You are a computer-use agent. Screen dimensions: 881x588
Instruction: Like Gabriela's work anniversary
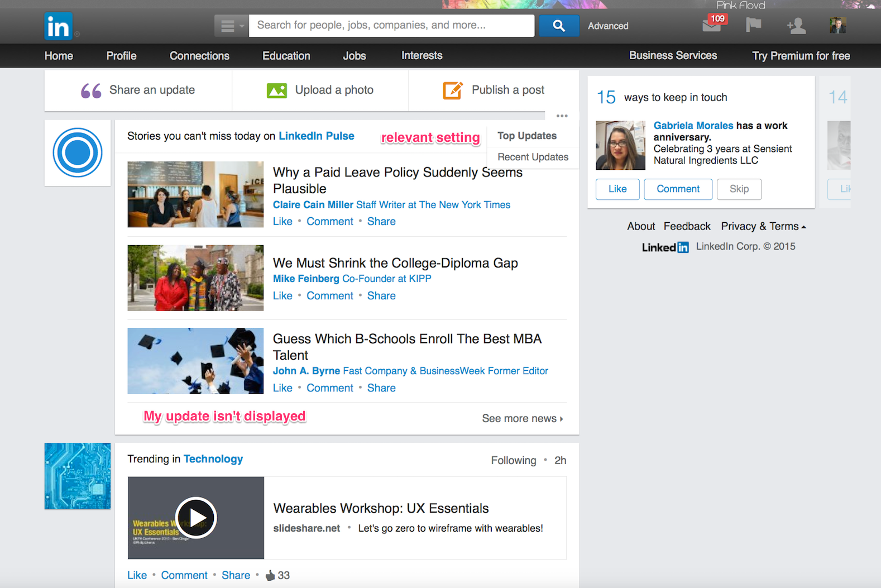click(x=617, y=189)
